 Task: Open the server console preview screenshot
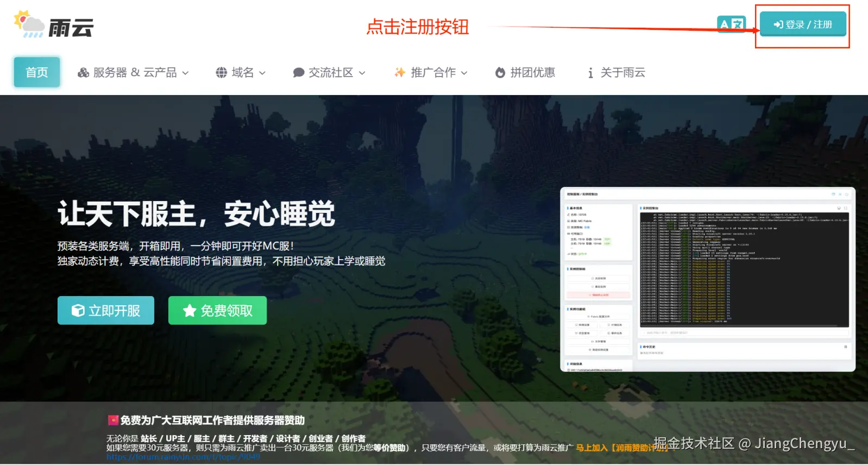click(708, 280)
